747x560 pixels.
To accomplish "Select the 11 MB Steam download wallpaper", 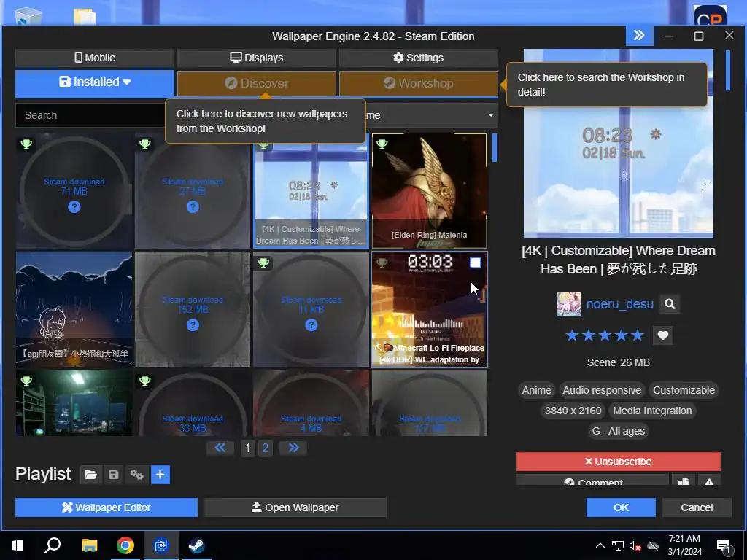I will tap(311, 309).
